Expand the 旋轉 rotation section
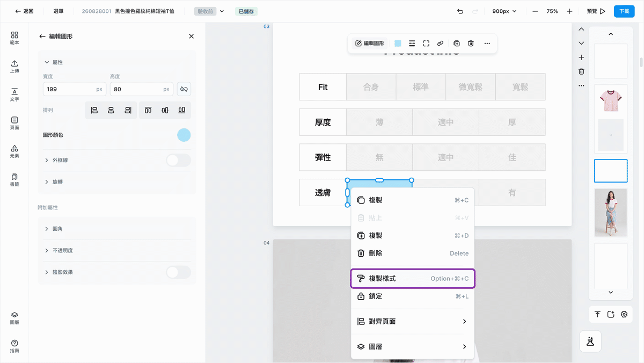Screen dimensions: 644x363 [47, 182]
